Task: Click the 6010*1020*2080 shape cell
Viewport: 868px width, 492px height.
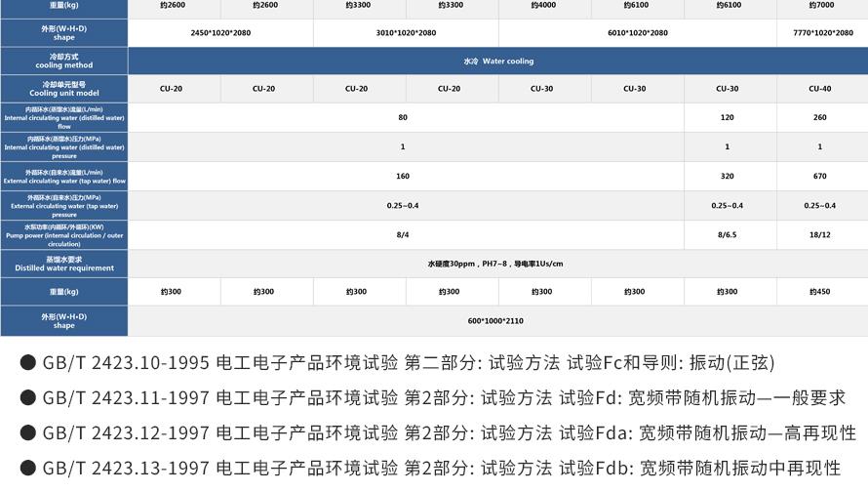Action: coord(637,32)
